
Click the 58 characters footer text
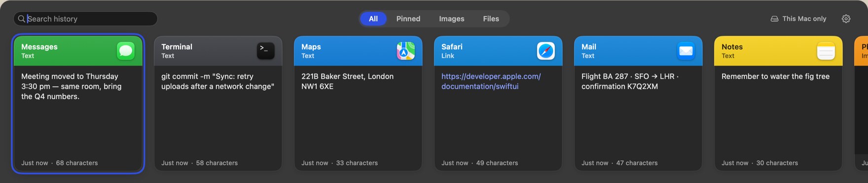click(217, 163)
